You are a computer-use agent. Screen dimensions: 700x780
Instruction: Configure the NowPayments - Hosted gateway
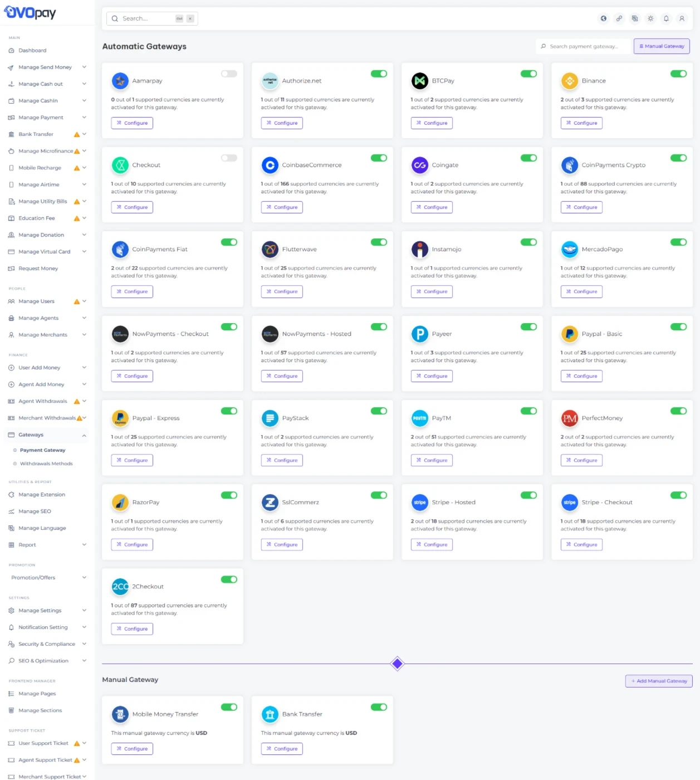[x=282, y=376]
